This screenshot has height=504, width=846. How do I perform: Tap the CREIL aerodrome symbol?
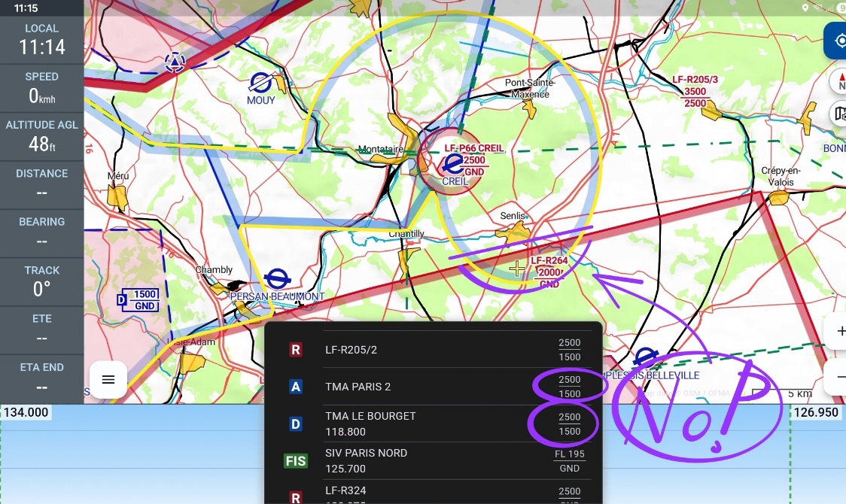453,162
